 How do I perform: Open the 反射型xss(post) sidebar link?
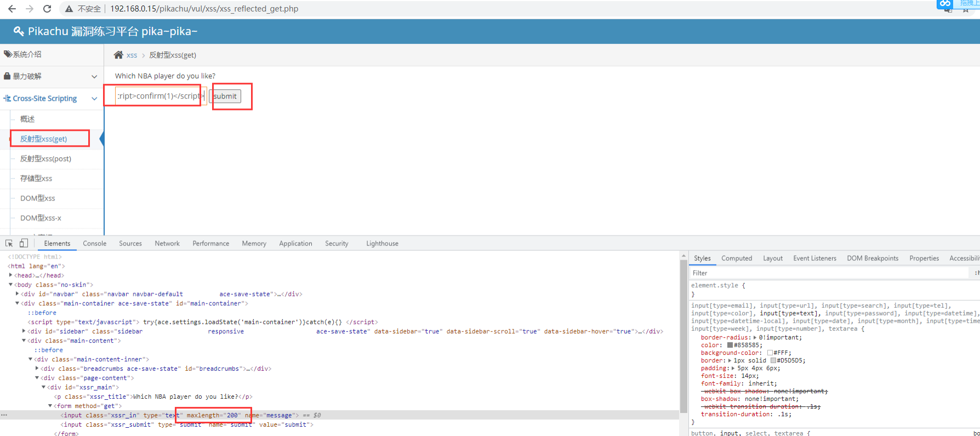point(45,159)
